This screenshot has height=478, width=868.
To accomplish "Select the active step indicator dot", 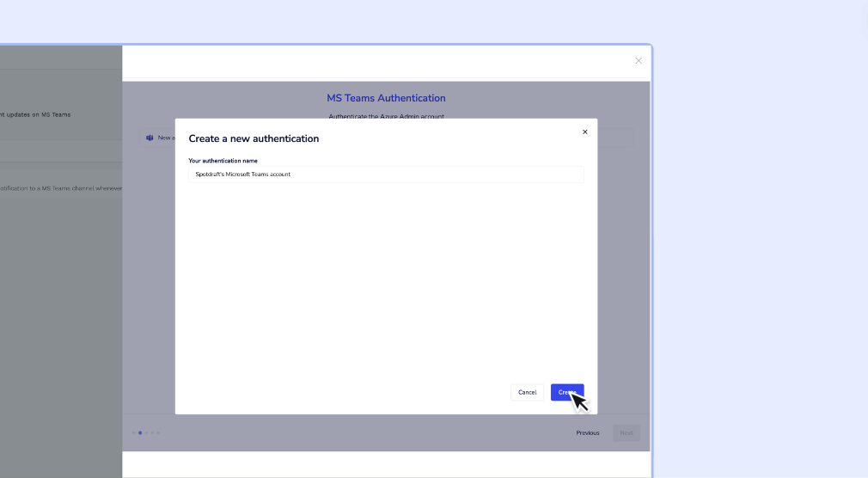I will (140, 432).
